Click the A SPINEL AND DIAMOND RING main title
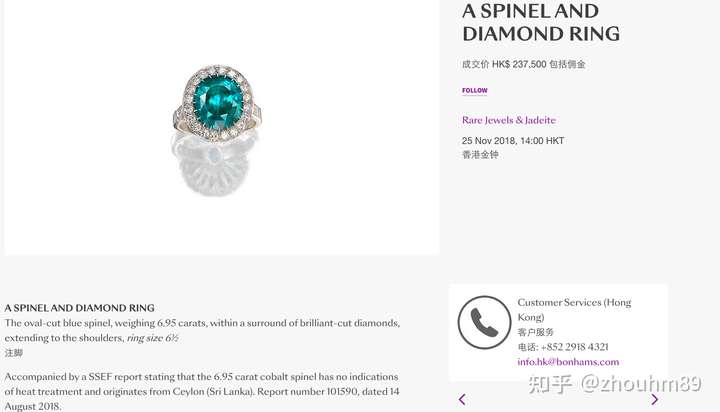Screen dimensions: 720x412 pyautogui.click(x=541, y=23)
